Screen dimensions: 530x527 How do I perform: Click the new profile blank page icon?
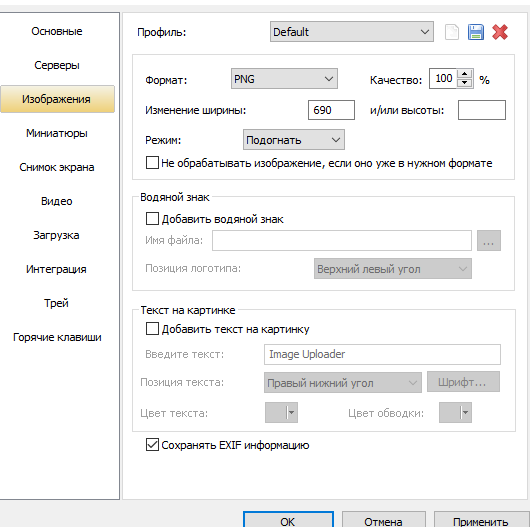pos(452,32)
